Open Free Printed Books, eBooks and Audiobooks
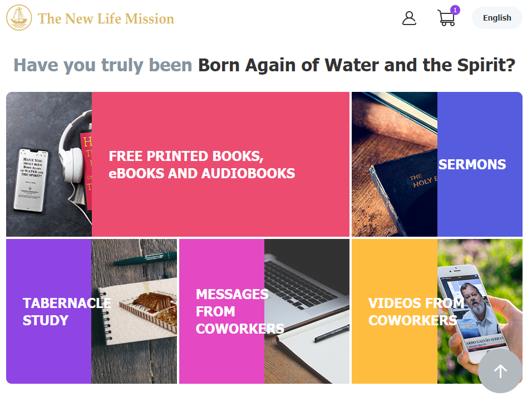 201,164
